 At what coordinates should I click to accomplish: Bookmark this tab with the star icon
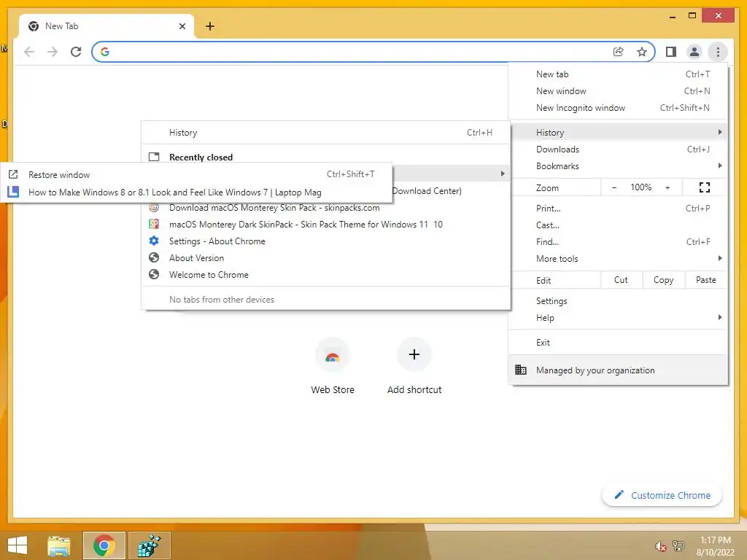[x=642, y=52]
